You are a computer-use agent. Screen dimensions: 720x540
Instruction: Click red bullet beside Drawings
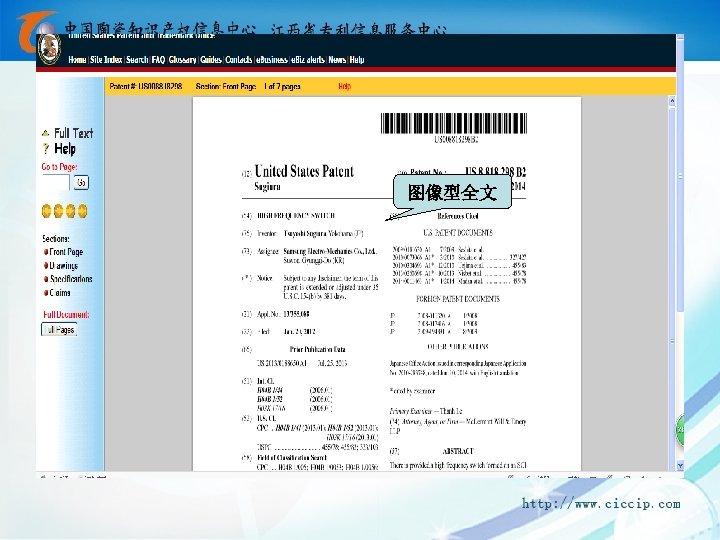click(46, 265)
